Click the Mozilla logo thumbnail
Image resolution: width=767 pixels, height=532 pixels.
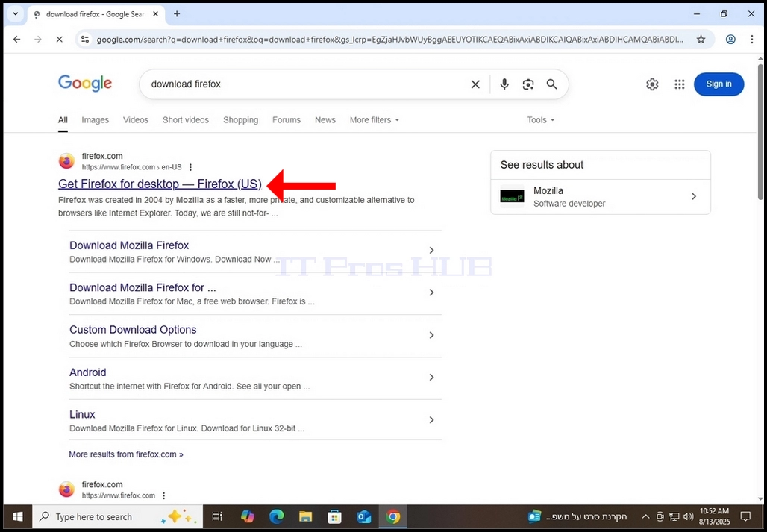pyautogui.click(x=512, y=196)
